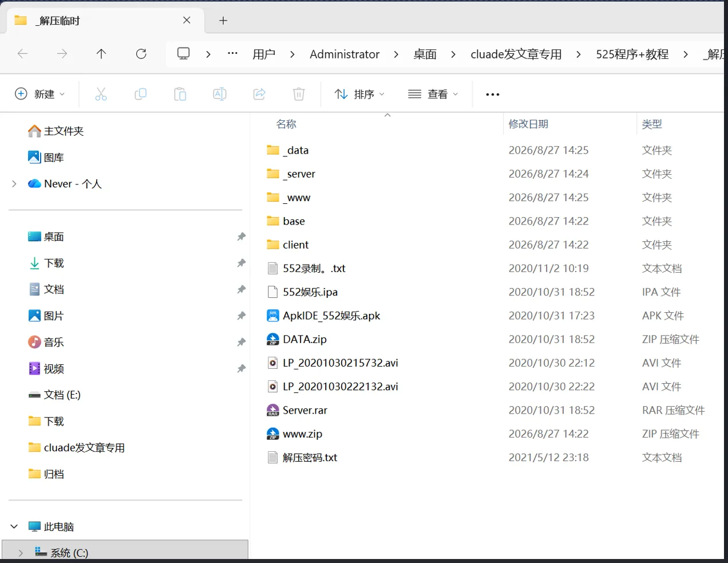The height and width of the screenshot is (563, 728).
Task: Click the Share icon in toolbar
Action: (259, 94)
